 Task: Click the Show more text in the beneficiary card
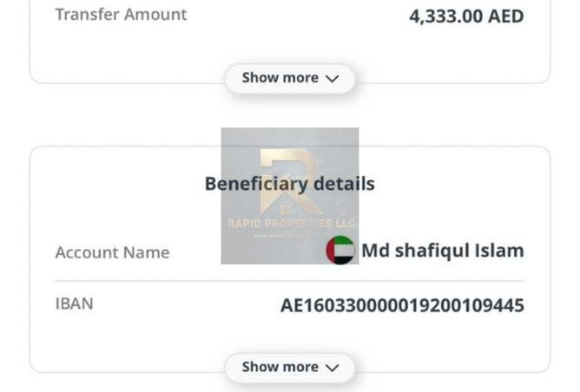coord(280,367)
